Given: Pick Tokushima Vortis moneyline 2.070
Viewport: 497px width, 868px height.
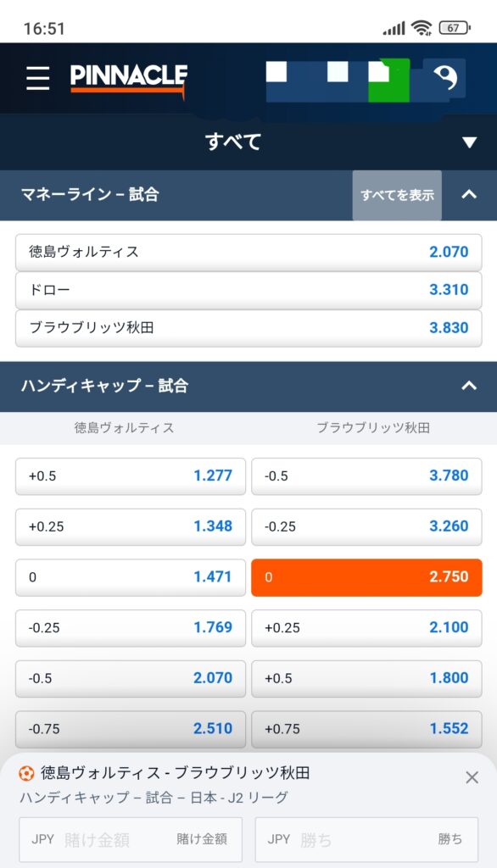Looking at the screenshot, I should (x=248, y=253).
